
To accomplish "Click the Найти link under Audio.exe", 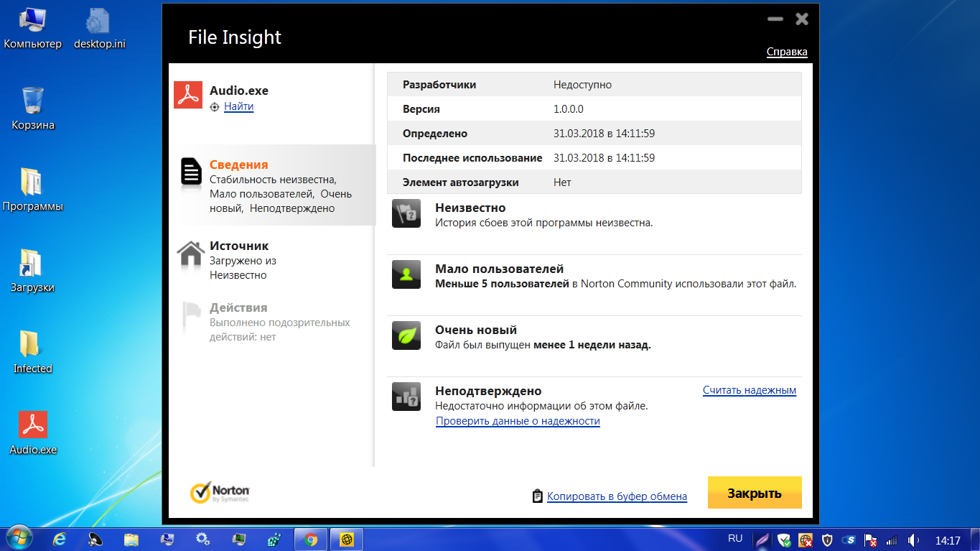I will [238, 106].
